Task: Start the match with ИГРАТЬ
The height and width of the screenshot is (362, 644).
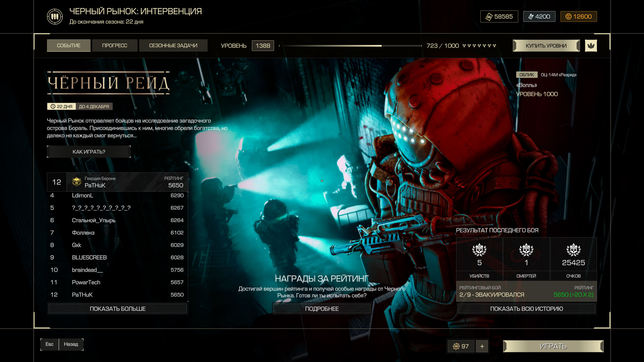Action: [x=553, y=346]
